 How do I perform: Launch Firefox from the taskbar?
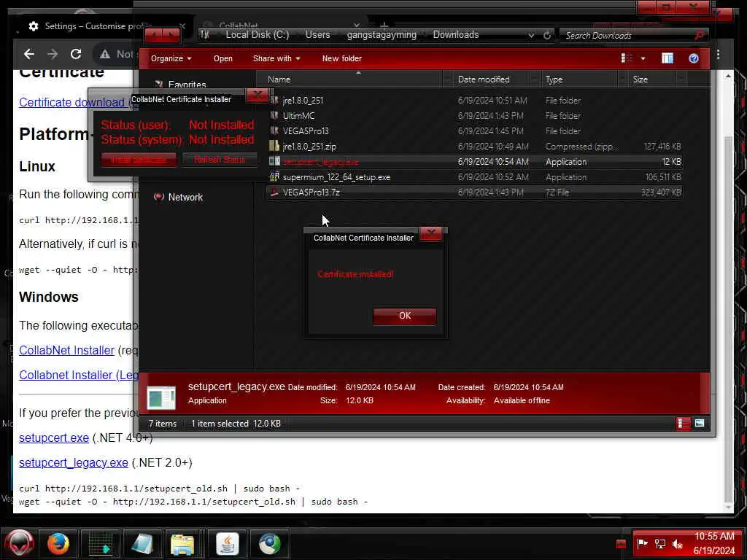coord(58,543)
